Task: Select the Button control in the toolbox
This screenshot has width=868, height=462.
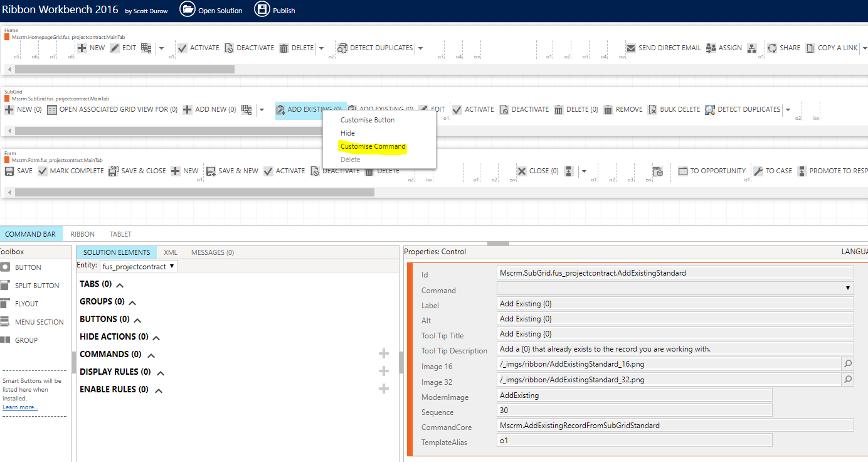Action: pyautogui.click(x=25, y=267)
